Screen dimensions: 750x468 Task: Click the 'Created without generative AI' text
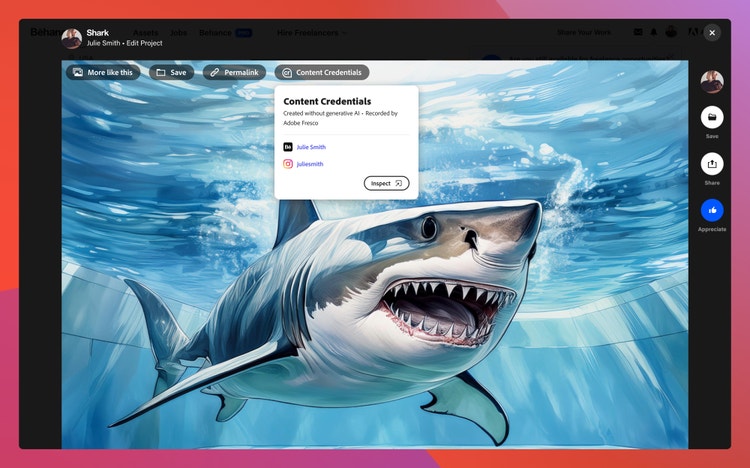(321, 113)
